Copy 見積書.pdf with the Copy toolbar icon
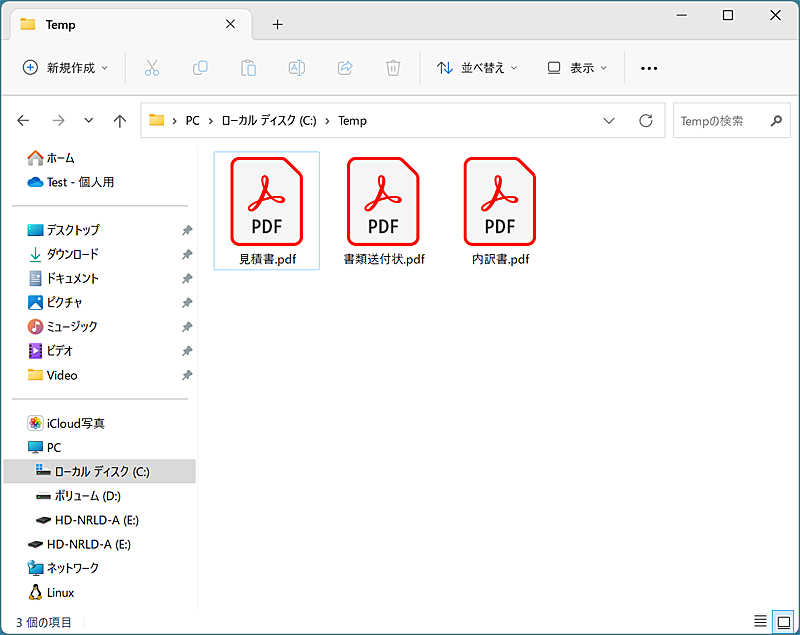This screenshot has height=635, width=800. (200, 68)
